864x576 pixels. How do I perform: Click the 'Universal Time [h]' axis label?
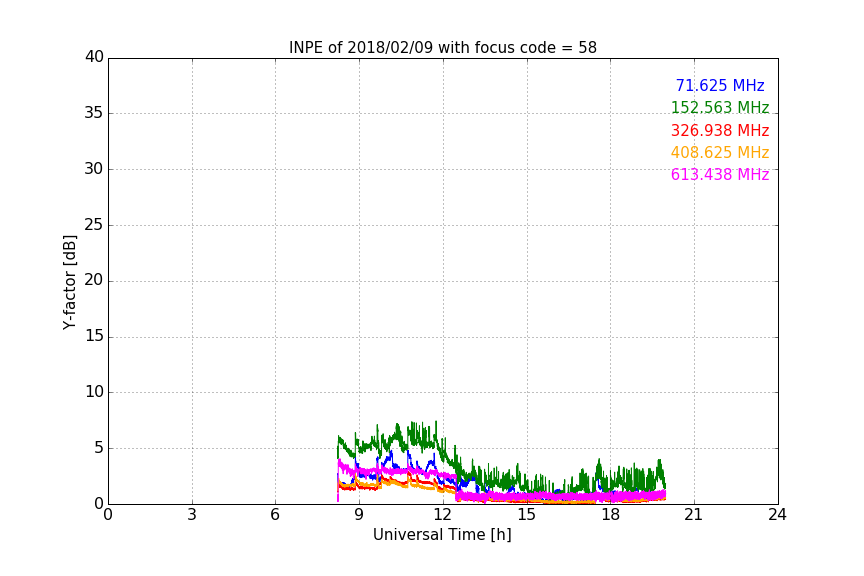pos(442,535)
